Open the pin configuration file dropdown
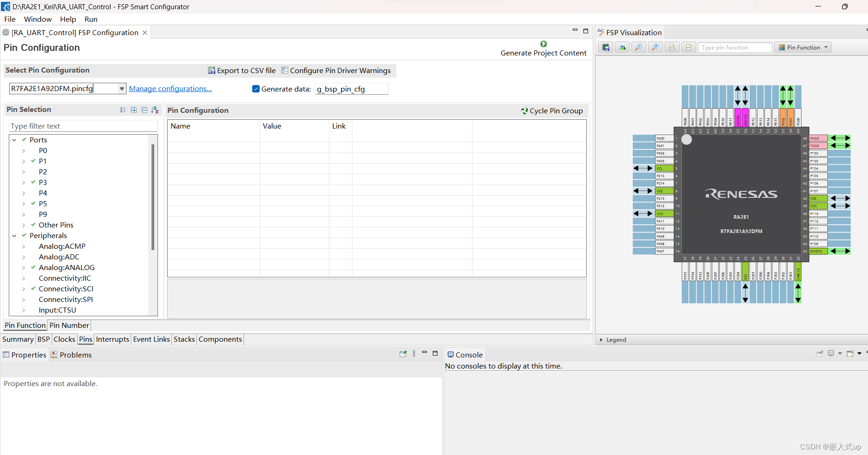 [122, 89]
